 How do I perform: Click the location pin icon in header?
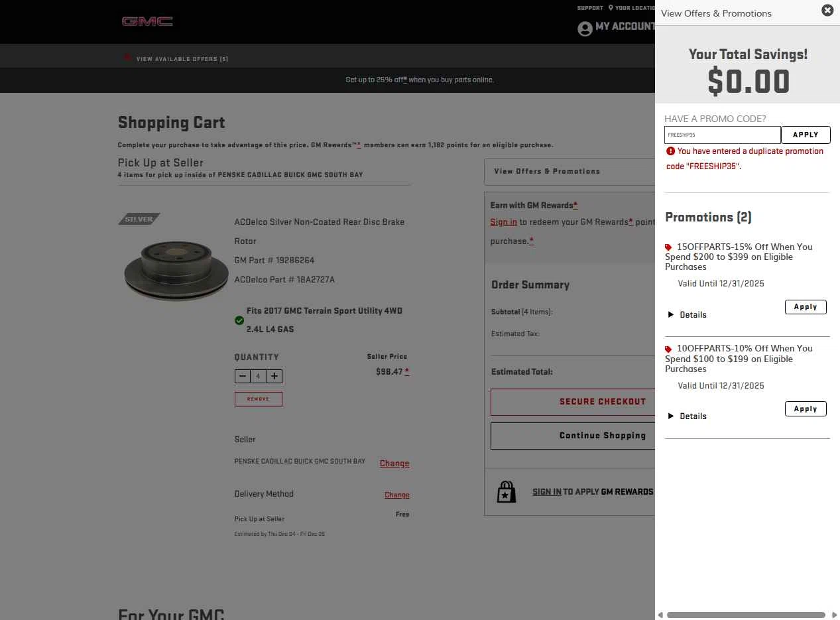611,8
